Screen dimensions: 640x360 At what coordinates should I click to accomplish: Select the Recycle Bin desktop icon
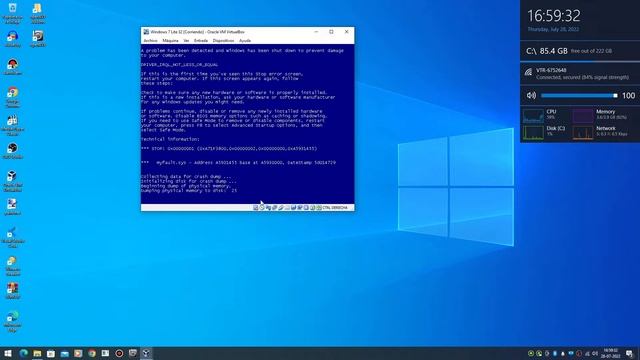point(12,12)
